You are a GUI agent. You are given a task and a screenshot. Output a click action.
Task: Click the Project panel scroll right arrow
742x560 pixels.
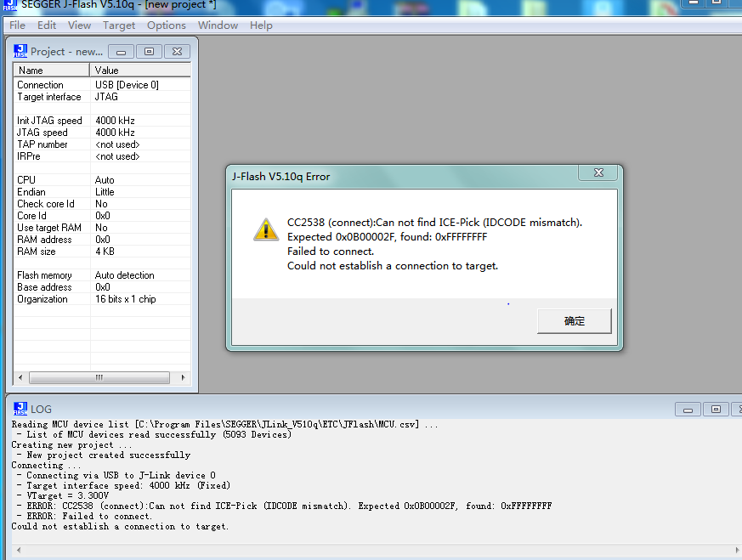coord(183,377)
